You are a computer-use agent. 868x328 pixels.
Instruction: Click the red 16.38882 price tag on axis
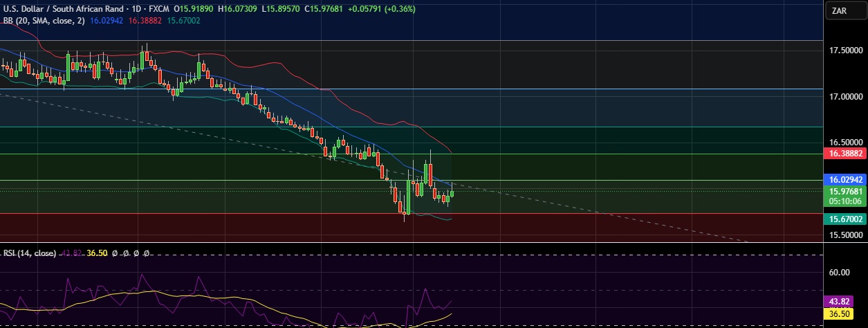point(845,153)
